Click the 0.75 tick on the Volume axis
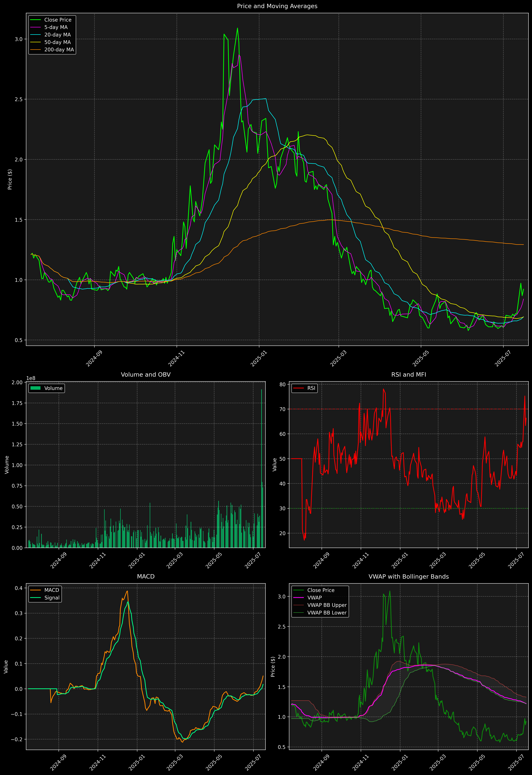 click(x=17, y=486)
